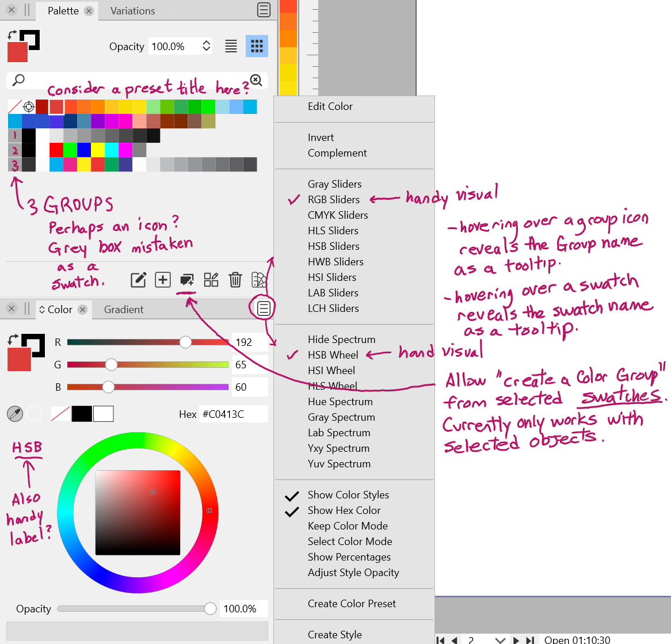
Task: Switch palette to grid view icon
Action: (257, 47)
